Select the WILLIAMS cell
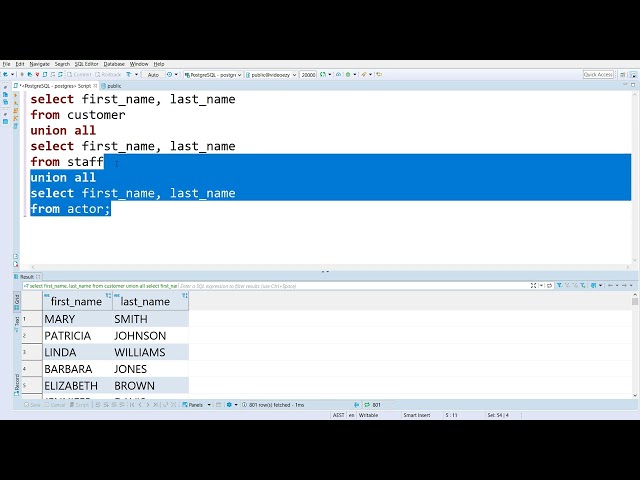 151,352
